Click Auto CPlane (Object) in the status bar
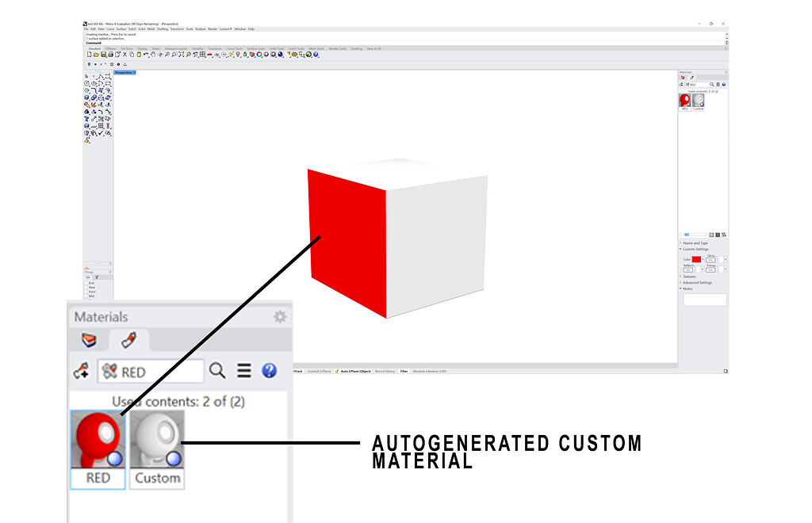The width and height of the screenshot is (812, 523). point(356,371)
